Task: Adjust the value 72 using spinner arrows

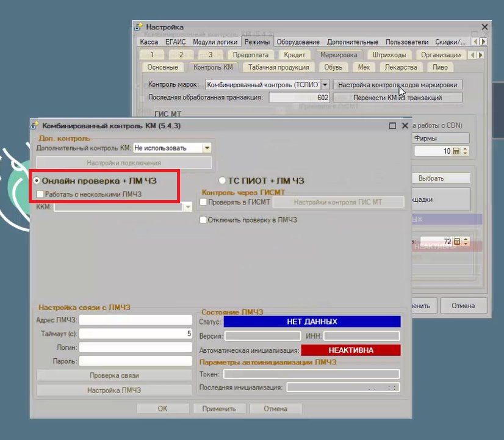Action: (x=466, y=242)
